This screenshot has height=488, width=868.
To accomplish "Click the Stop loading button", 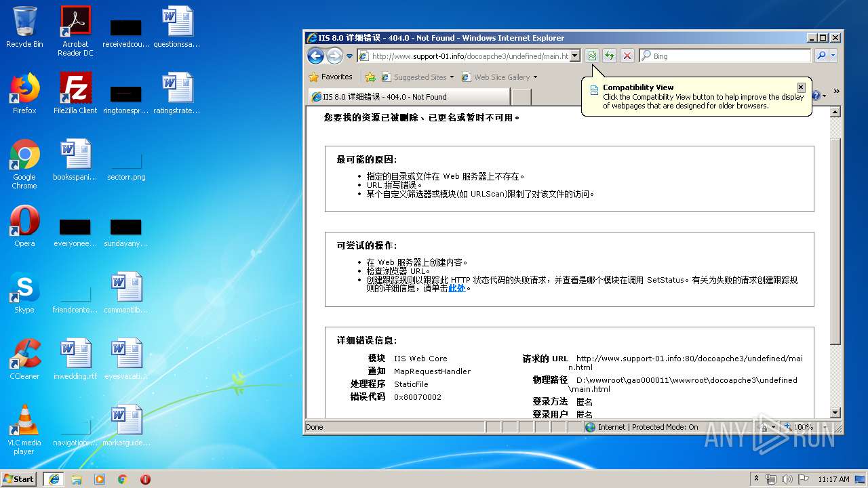I will [x=627, y=56].
